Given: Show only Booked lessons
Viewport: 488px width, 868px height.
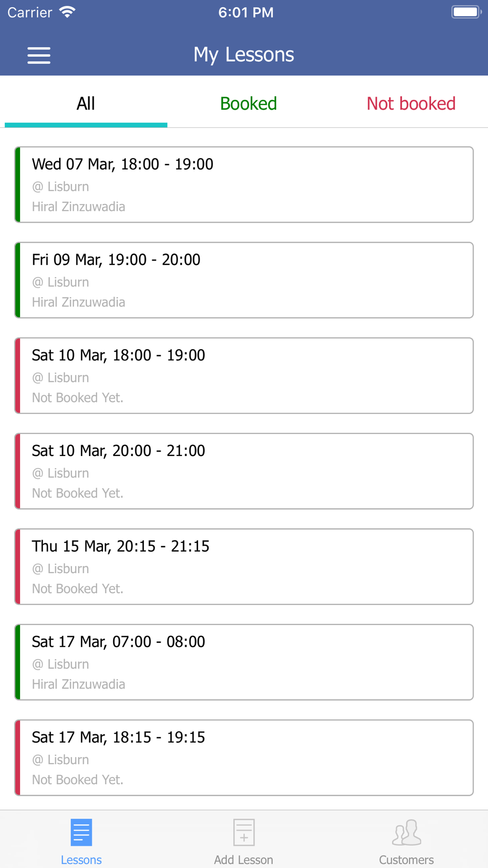Looking at the screenshot, I should point(248,103).
